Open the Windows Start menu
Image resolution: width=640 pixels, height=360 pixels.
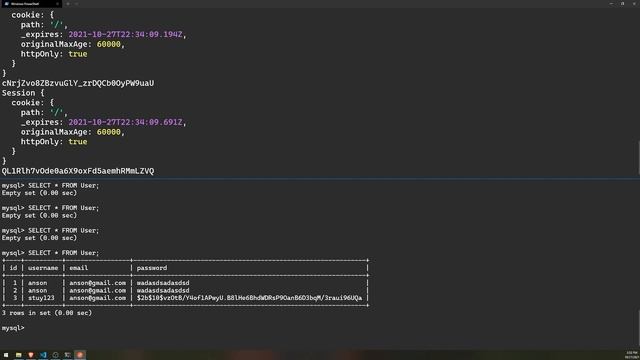6,355
